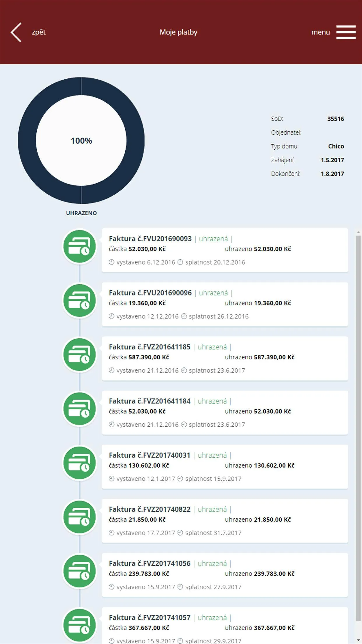
Task: Tap payment icon for invoice FVZ201740822
Action: (x=80, y=517)
